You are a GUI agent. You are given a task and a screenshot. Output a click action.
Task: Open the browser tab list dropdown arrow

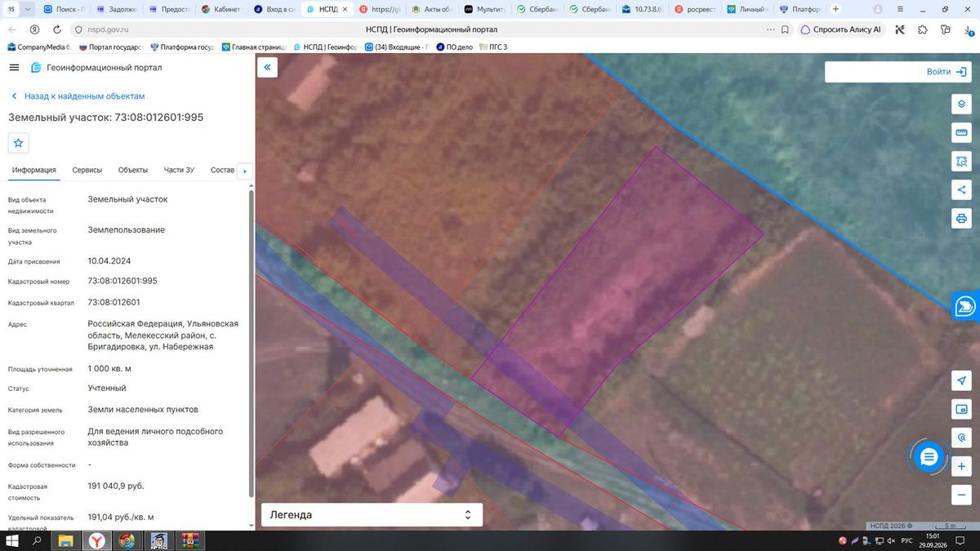coord(29,9)
